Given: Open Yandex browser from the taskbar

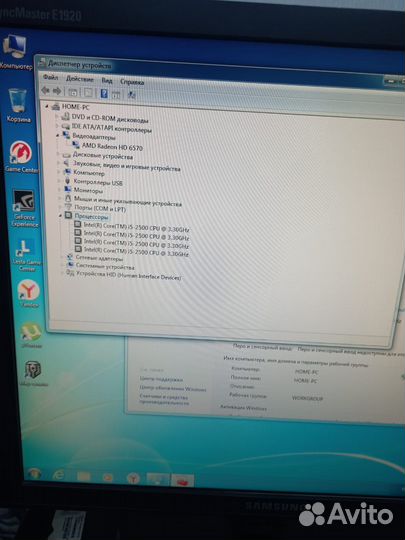Looking at the screenshot, I should 133,478.
